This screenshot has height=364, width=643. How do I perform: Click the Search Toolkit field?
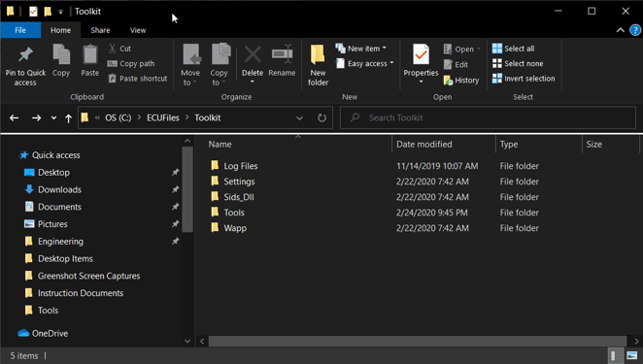(488, 117)
